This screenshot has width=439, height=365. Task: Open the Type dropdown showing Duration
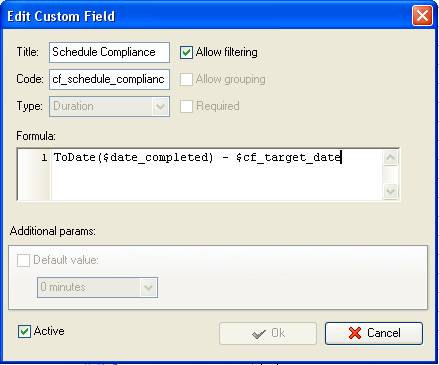pyautogui.click(x=160, y=107)
